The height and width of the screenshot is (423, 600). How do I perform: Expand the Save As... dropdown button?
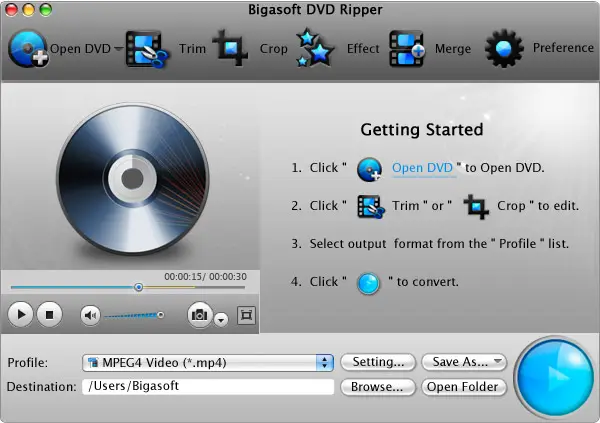pos(464,362)
